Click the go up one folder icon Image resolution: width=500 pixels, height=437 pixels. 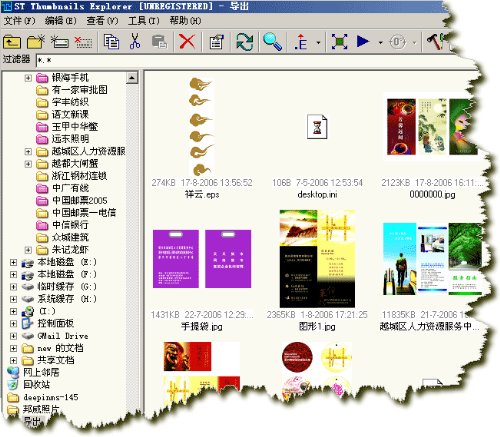(x=12, y=42)
